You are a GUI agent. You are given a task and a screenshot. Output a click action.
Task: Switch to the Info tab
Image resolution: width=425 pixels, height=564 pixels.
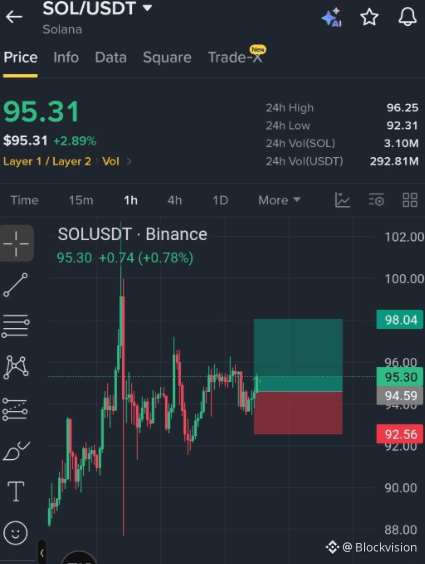pos(66,58)
